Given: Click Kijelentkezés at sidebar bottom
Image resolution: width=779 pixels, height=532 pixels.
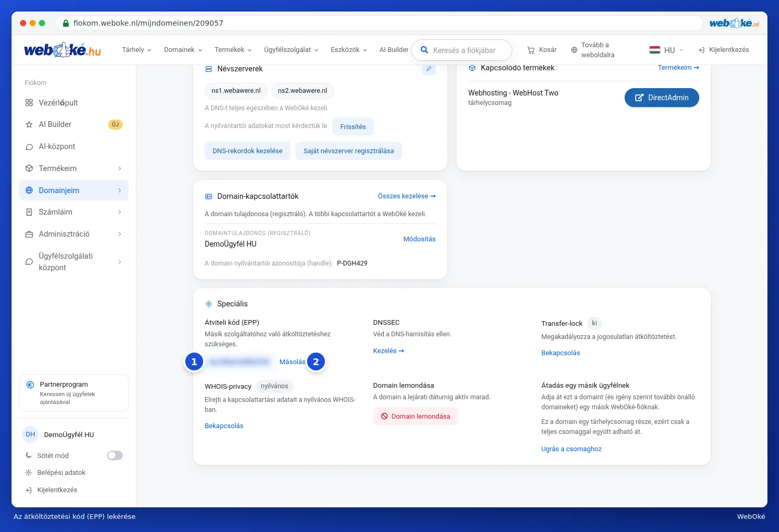Looking at the screenshot, I should pyautogui.click(x=51, y=490).
